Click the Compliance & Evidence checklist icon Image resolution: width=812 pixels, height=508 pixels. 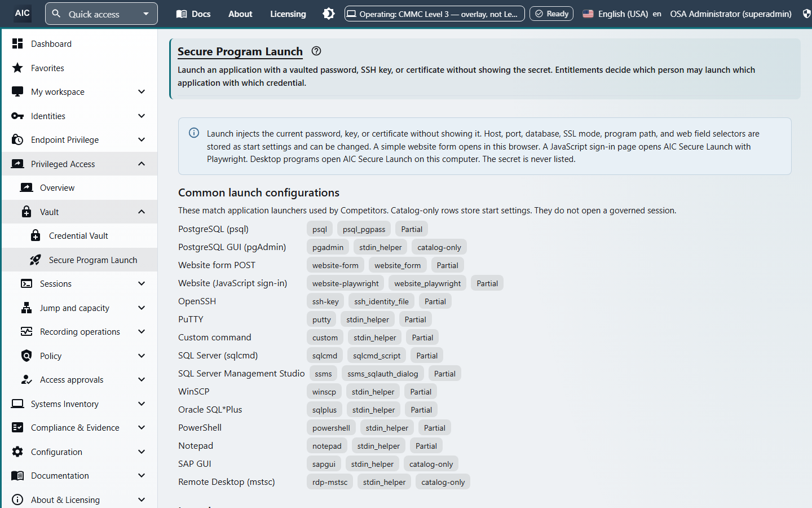pos(17,427)
